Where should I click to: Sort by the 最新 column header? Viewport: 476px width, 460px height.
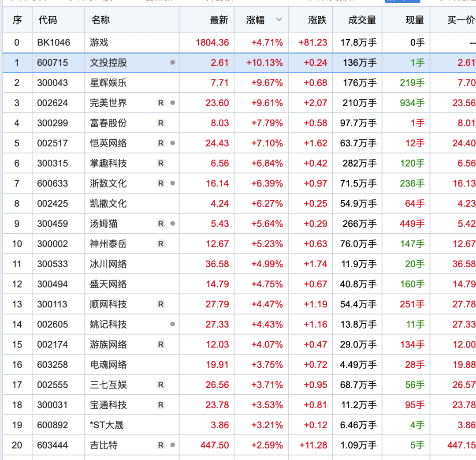tap(219, 20)
